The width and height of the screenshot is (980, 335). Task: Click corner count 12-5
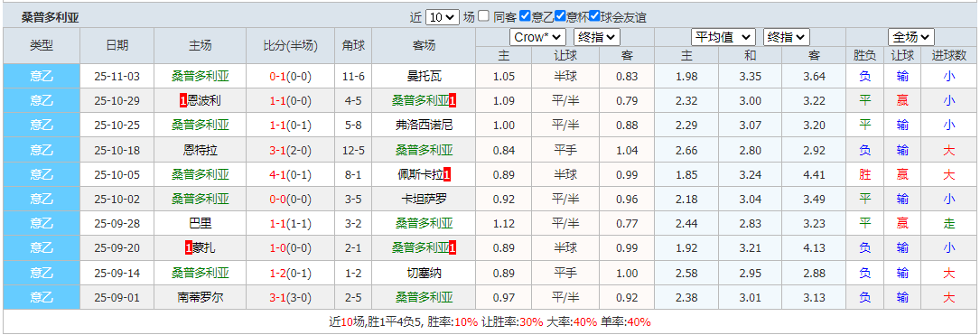tap(353, 151)
